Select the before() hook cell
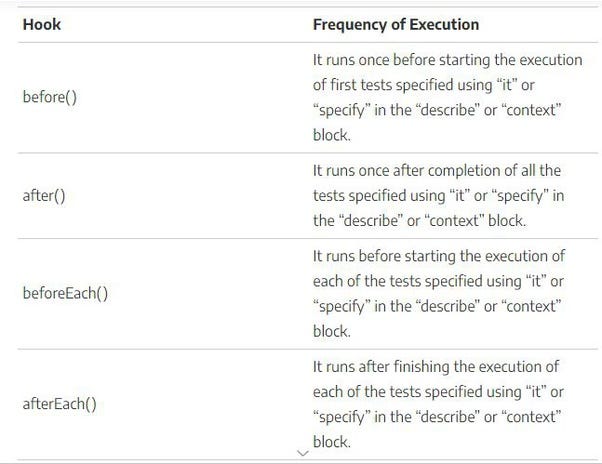This screenshot has width=602, height=464. pyautogui.click(x=49, y=98)
